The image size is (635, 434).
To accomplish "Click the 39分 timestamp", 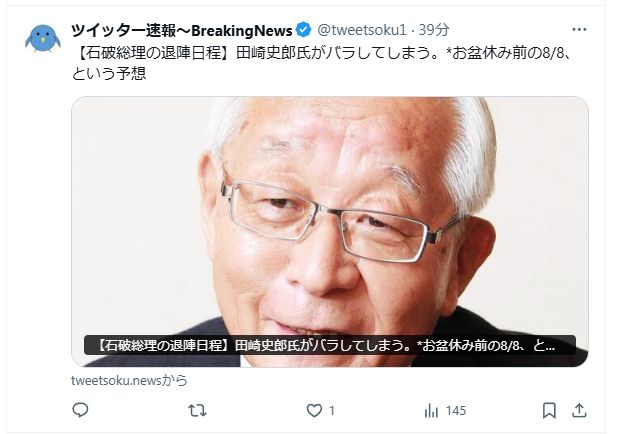I will tap(434, 30).
